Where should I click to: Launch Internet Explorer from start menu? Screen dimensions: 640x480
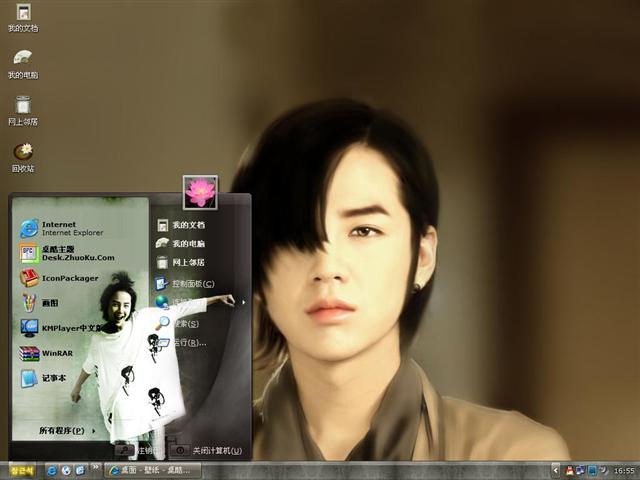coord(61,229)
